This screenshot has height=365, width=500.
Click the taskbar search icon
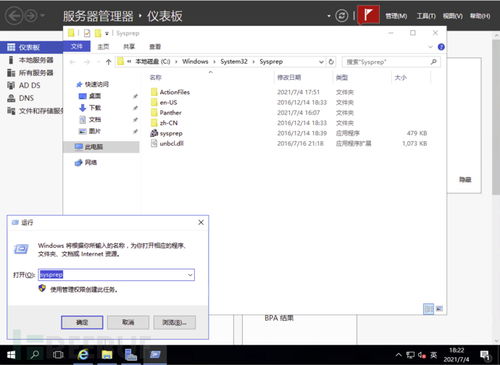pos(35,355)
